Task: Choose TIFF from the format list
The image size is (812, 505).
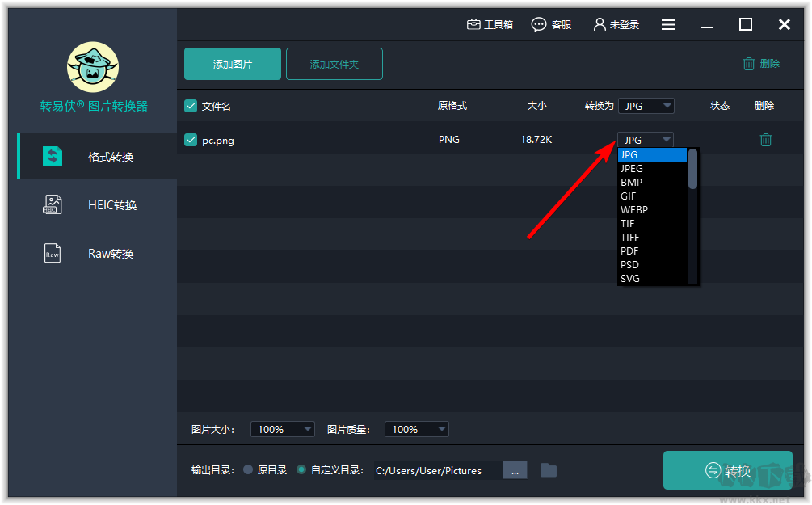Action: click(x=653, y=238)
